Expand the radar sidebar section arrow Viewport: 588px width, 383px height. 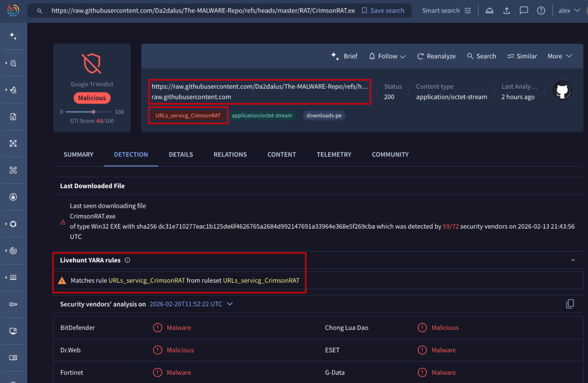click(6, 250)
